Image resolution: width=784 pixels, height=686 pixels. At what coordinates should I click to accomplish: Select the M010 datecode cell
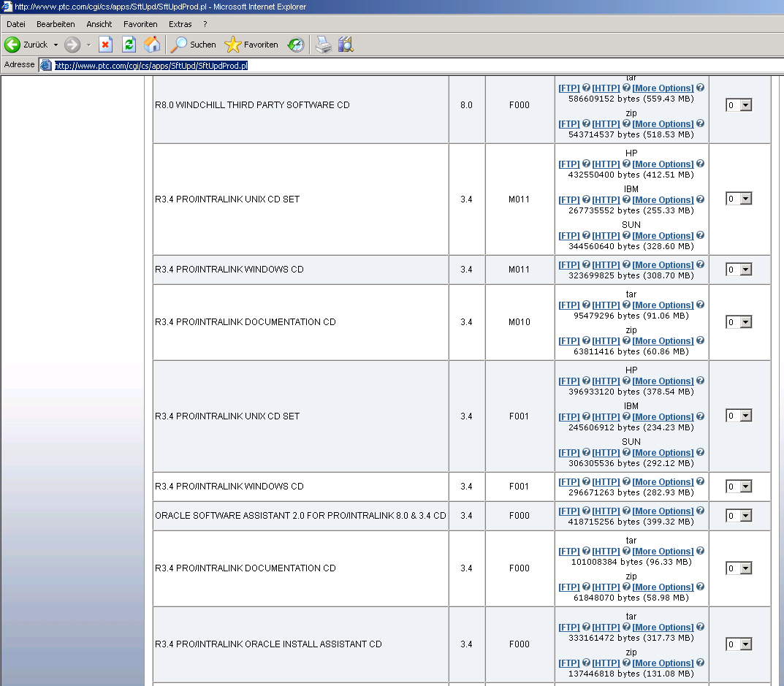tap(519, 322)
